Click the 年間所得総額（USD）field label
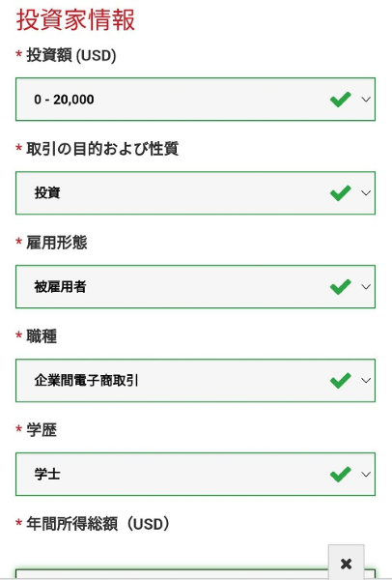This screenshot has width=392, height=580. 98,524
